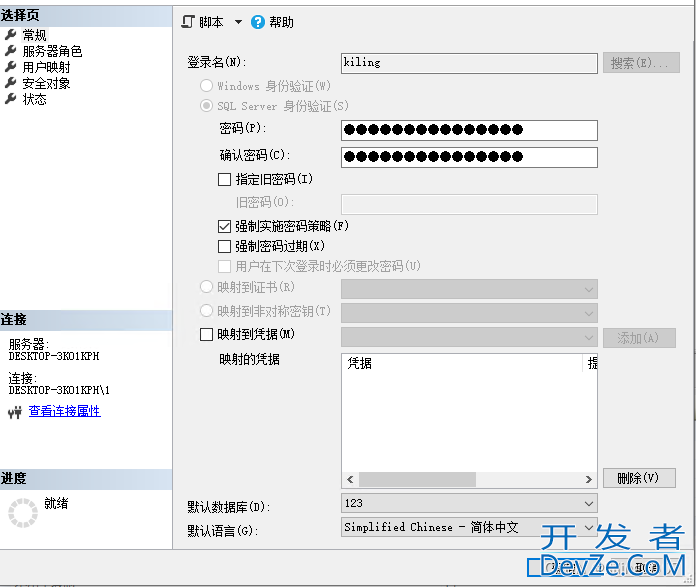
Task: Click wrench icon beside 安全对象
Action: pos(11,83)
